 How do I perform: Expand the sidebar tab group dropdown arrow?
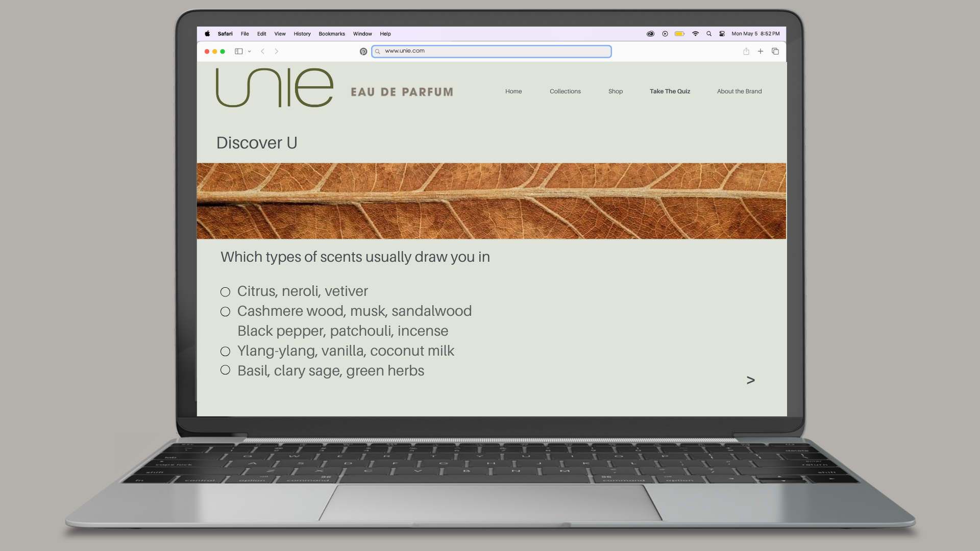coord(250,52)
